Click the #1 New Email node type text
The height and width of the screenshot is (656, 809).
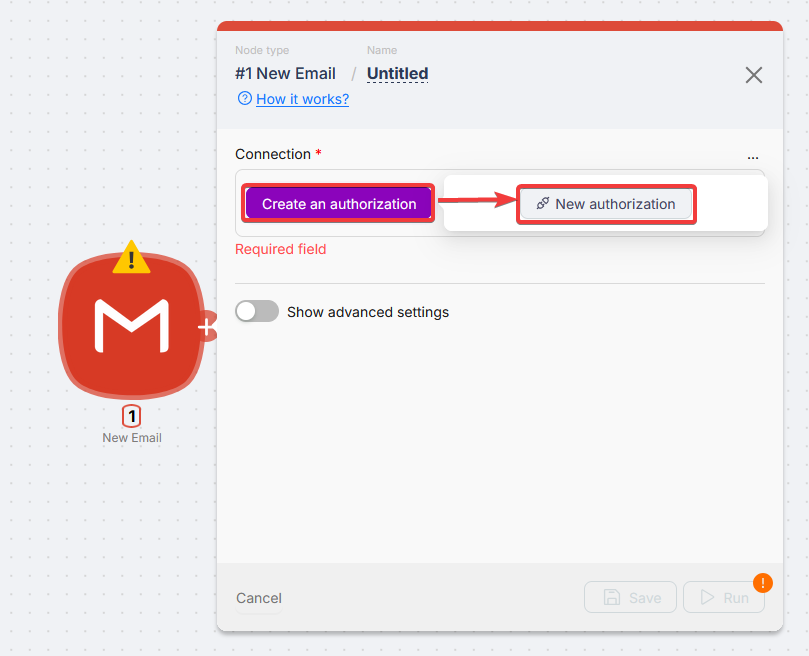click(285, 74)
